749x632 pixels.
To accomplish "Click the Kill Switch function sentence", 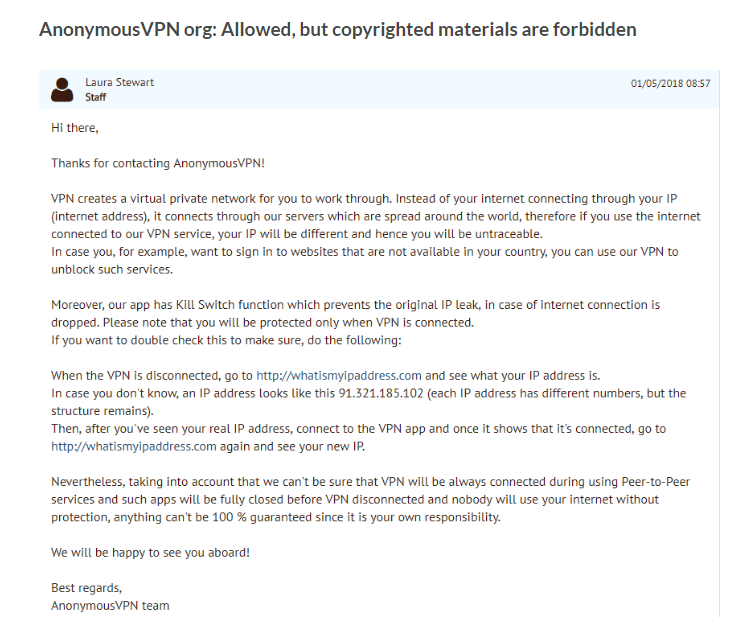I will [355, 313].
